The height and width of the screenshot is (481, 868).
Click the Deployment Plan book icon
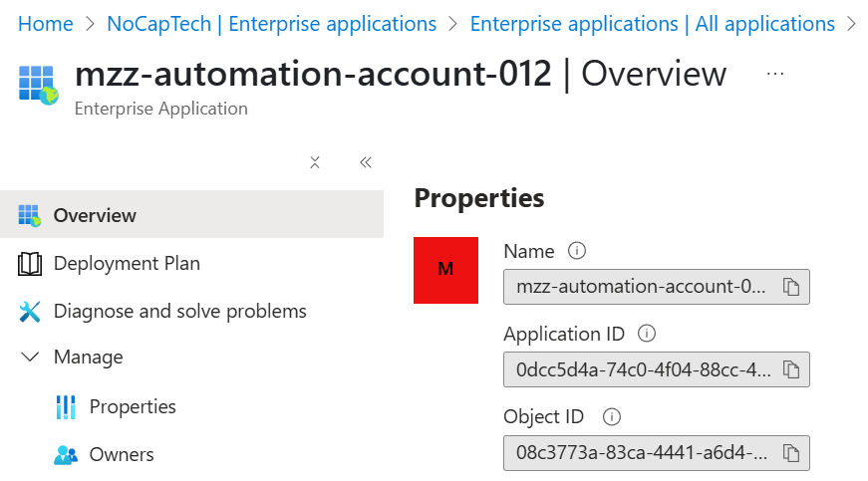[x=29, y=264]
